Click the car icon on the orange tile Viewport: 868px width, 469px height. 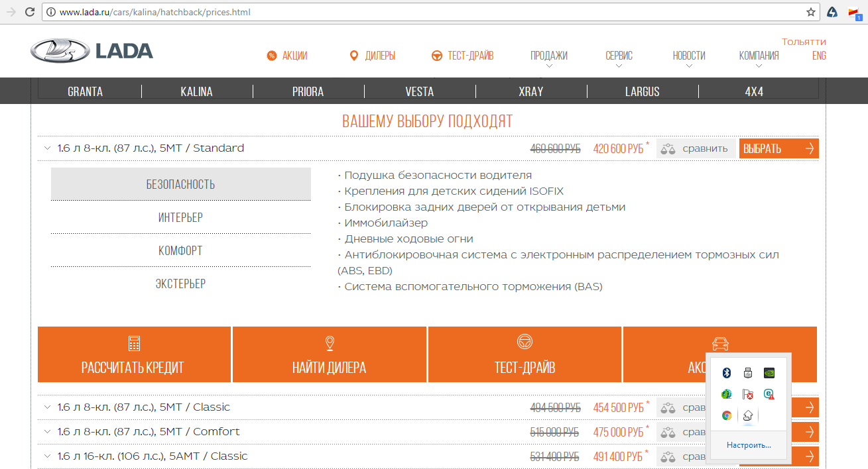720,343
